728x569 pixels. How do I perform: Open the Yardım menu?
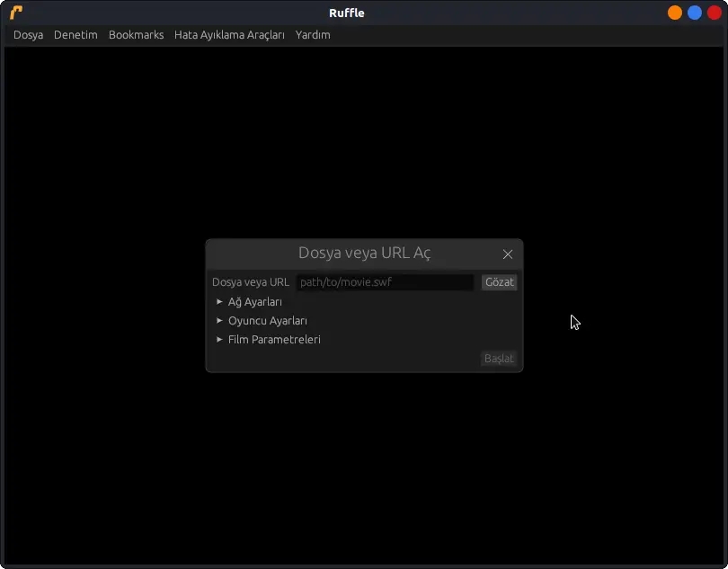point(313,35)
